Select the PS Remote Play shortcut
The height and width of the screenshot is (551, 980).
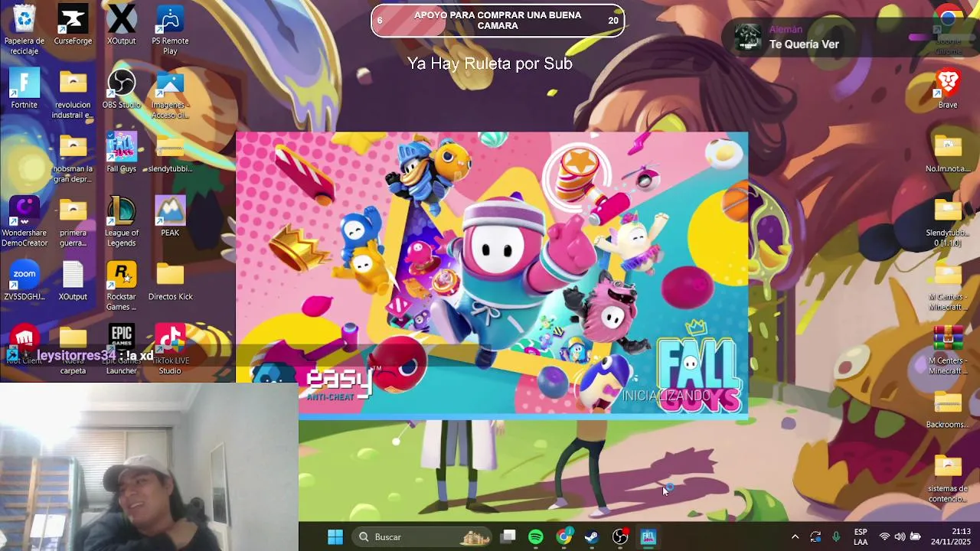coord(170,31)
